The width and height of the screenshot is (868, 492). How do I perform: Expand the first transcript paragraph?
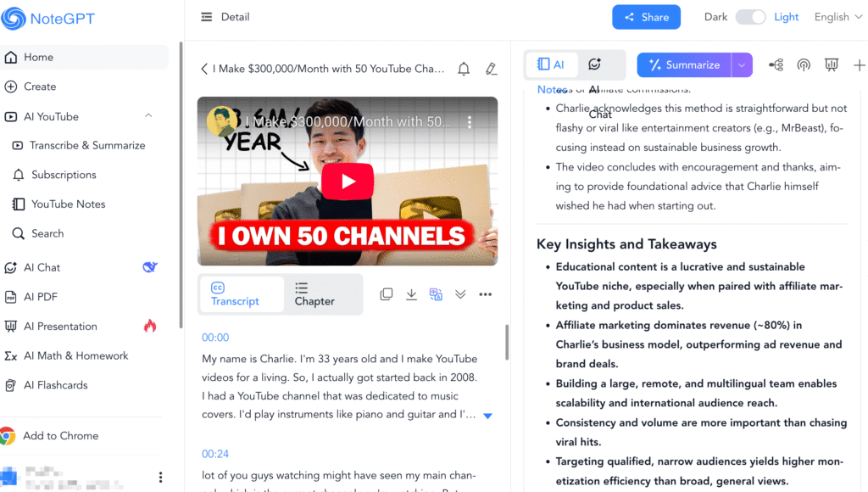(x=487, y=416)
